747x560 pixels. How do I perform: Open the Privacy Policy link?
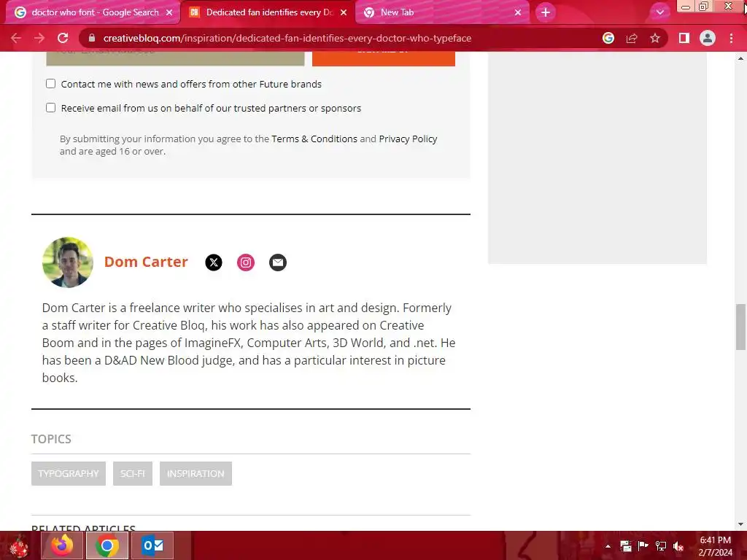pos(408,139)
